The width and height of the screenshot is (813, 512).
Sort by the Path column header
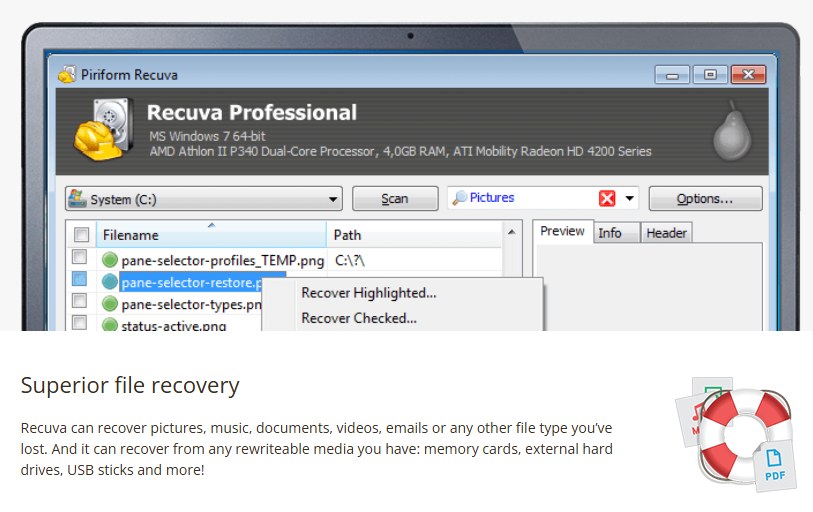pyautogui.click(x=414, y=234)
